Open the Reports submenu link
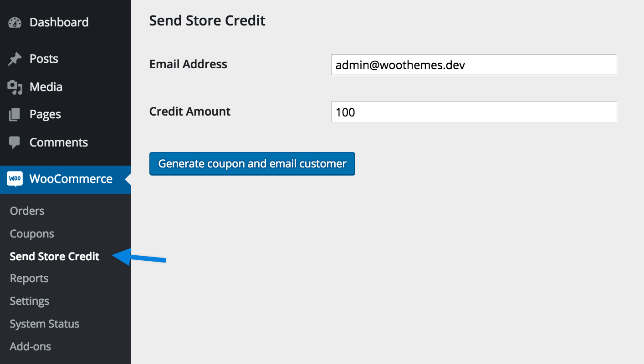Viewport: 644px width, 364px height. tap(29, 278)
